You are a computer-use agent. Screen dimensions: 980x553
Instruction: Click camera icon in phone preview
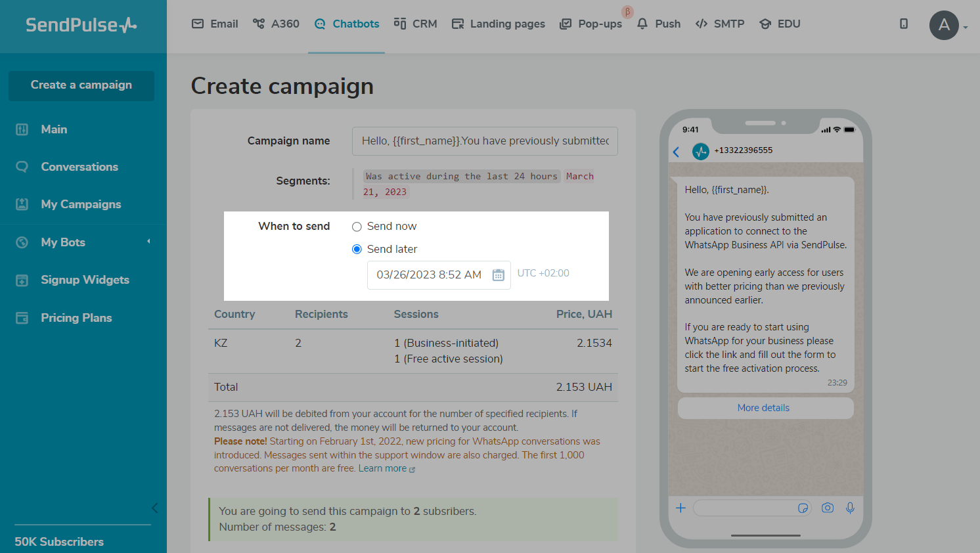point(828,508)
